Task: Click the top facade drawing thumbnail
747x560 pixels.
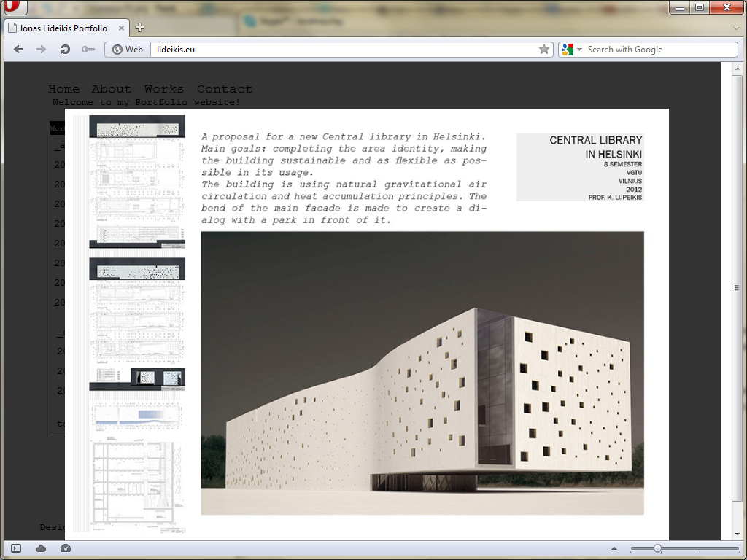Action: click(x=137, y=127)
